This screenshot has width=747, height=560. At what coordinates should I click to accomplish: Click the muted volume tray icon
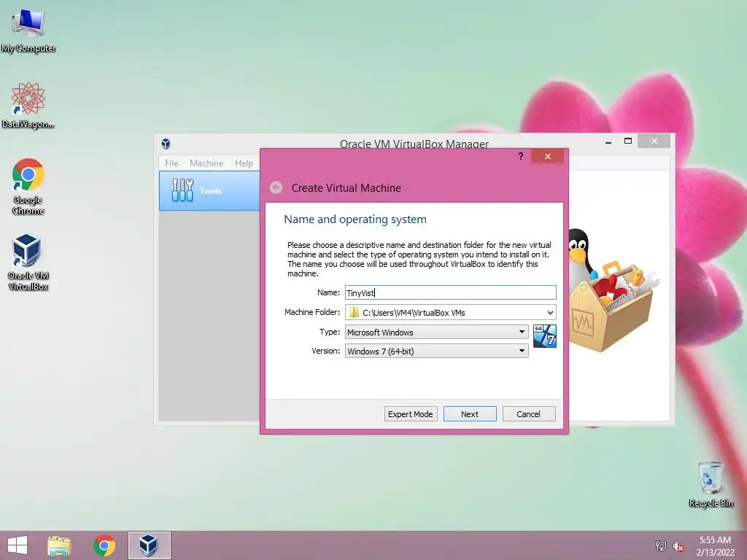click(678, 546)
